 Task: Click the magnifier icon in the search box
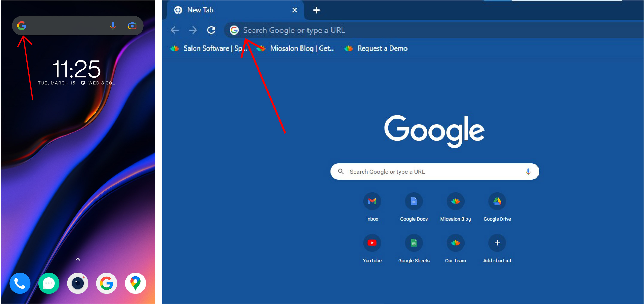click(x=341, y=171)
